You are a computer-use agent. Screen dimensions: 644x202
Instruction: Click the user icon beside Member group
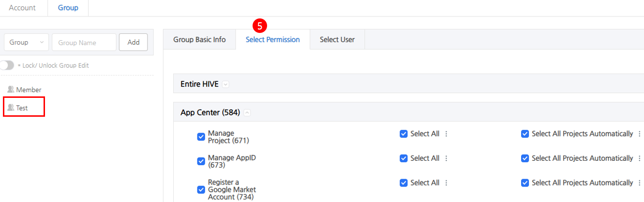[x=11, y=90]
